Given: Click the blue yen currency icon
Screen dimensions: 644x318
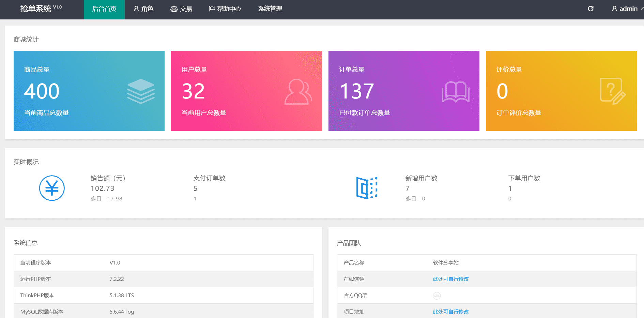Looking at the screenshot, I should pos(52,188).
